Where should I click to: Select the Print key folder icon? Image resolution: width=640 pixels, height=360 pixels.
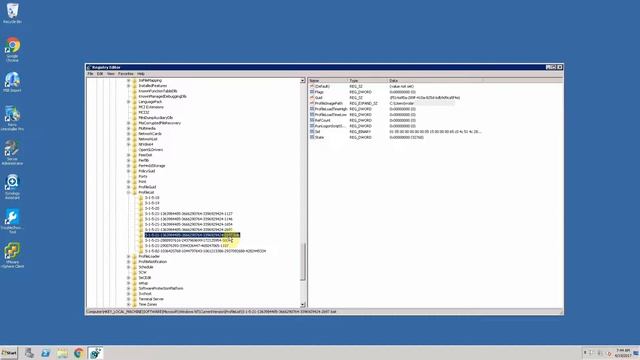click(x=134, y=182)
